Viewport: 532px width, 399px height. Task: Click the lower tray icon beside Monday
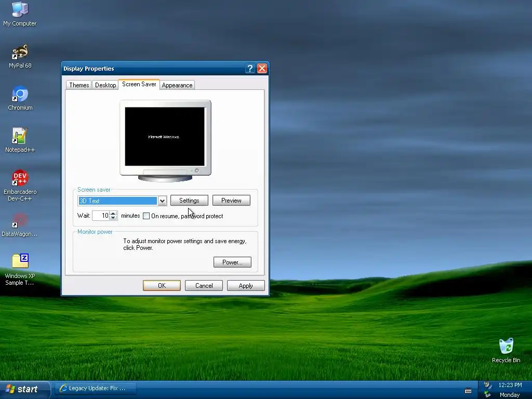point(487,394)
